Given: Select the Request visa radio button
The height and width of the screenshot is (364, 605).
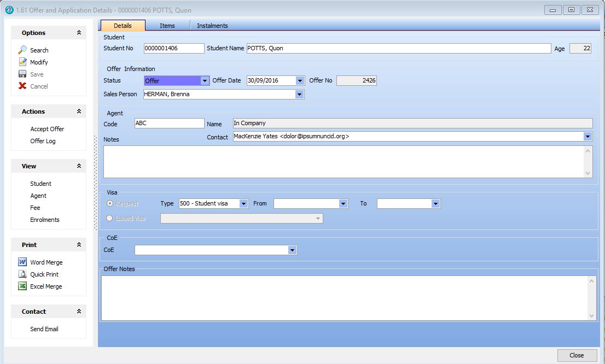Looking at the screenshot, I should point(110,203).
